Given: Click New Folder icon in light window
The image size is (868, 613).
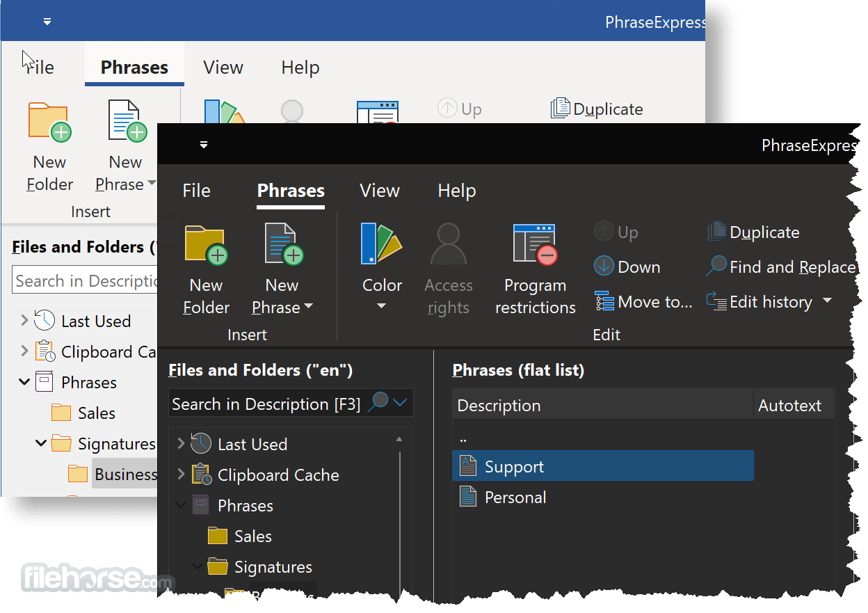Looking at the screenshot, I should coord(49,122).
